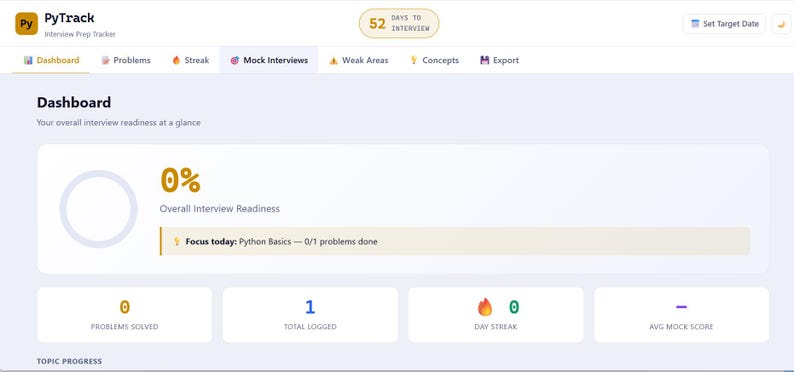
Task: Switch to the Concepts tab
Action: point(434,60)
